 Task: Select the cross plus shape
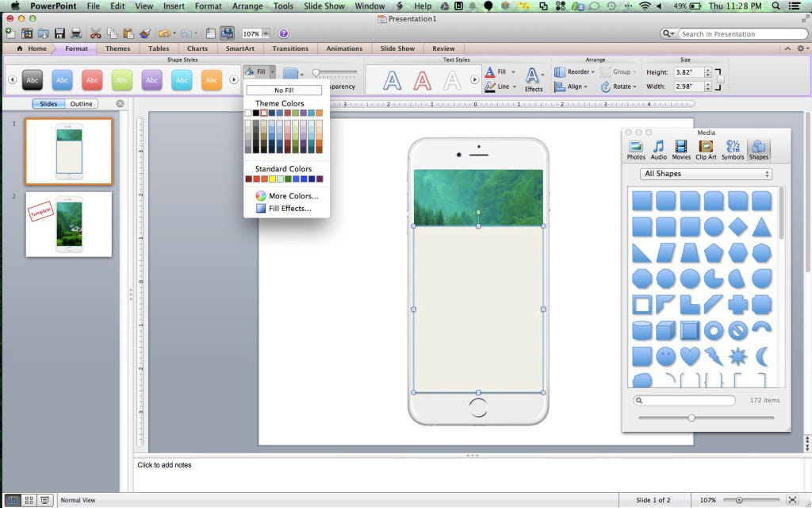pyautogui.click(x=738, y=305)
